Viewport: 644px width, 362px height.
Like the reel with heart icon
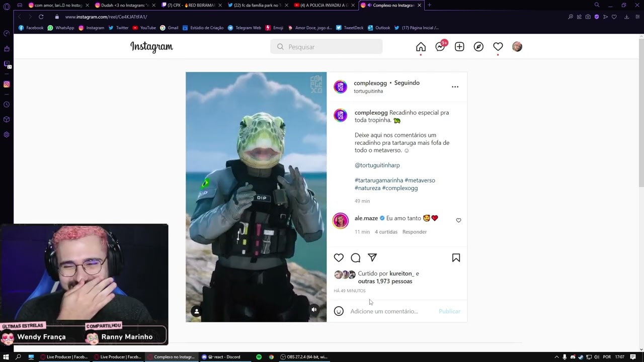(x=339, y=258)
